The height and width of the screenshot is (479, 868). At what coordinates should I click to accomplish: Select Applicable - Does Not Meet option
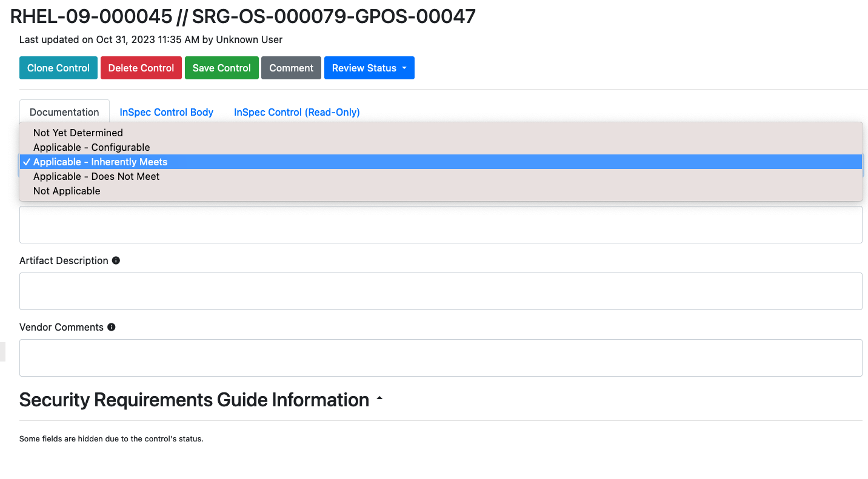441,176
